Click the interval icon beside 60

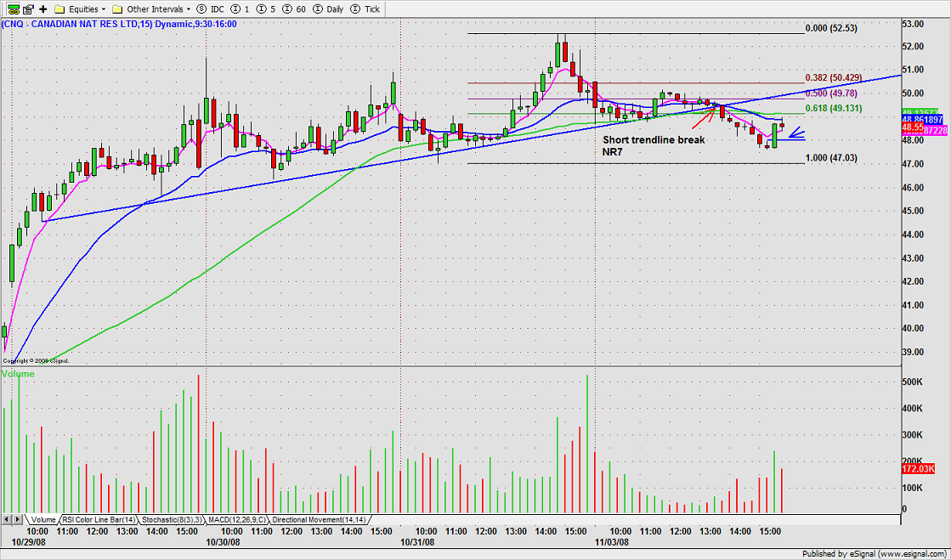pos(286,9)
